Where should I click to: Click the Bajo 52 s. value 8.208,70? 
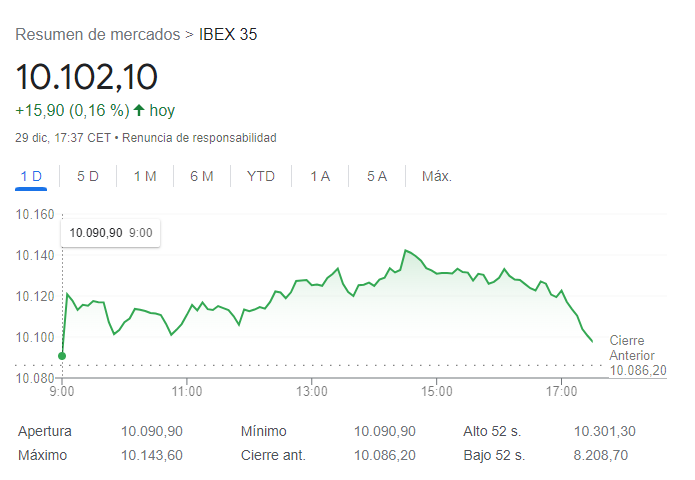pos(601,455)
